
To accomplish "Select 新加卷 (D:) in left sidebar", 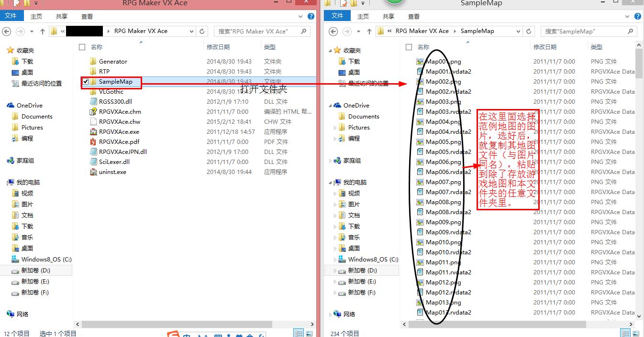I will pos(36,270).
